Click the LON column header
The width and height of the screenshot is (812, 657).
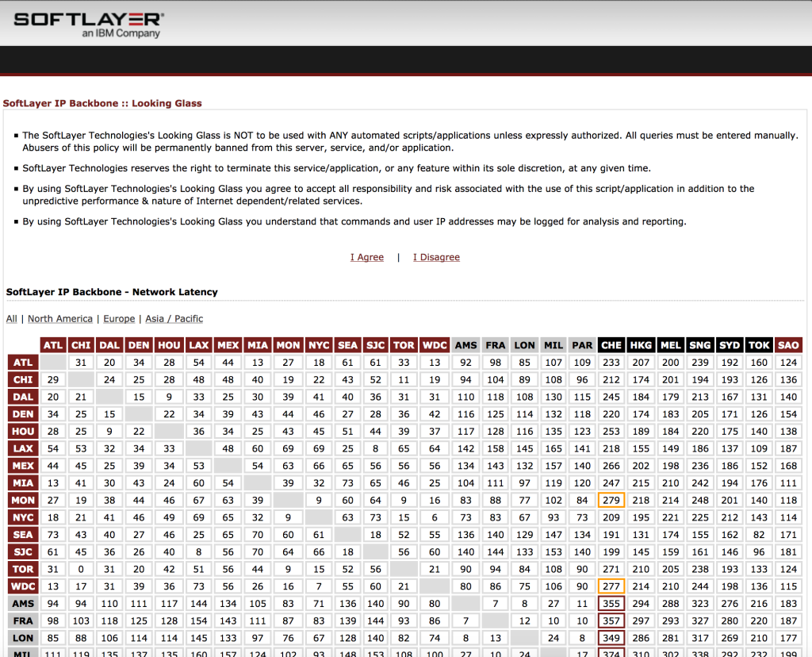click(525, 345)
